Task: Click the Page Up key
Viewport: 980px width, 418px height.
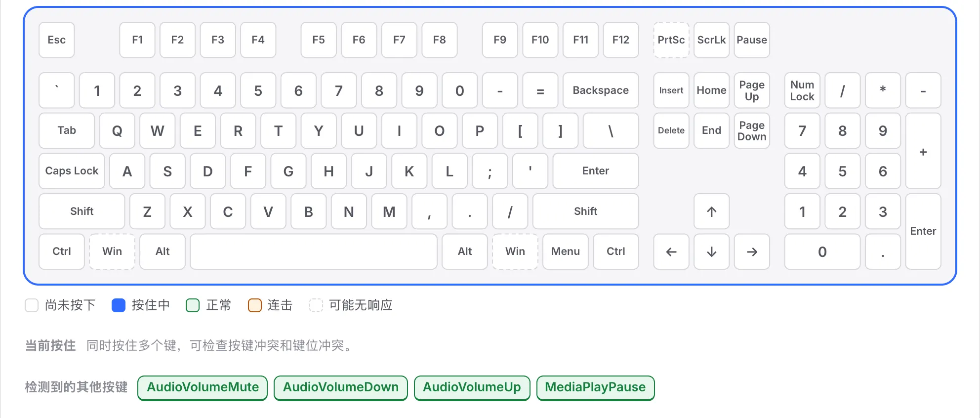Action: coord(752,90)
